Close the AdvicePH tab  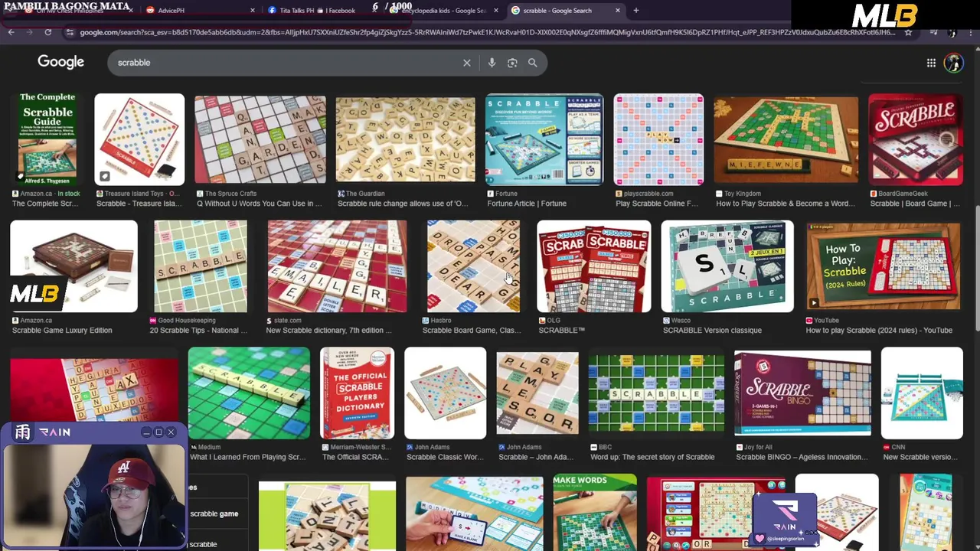pyautogui.click(x=252, y=11)
